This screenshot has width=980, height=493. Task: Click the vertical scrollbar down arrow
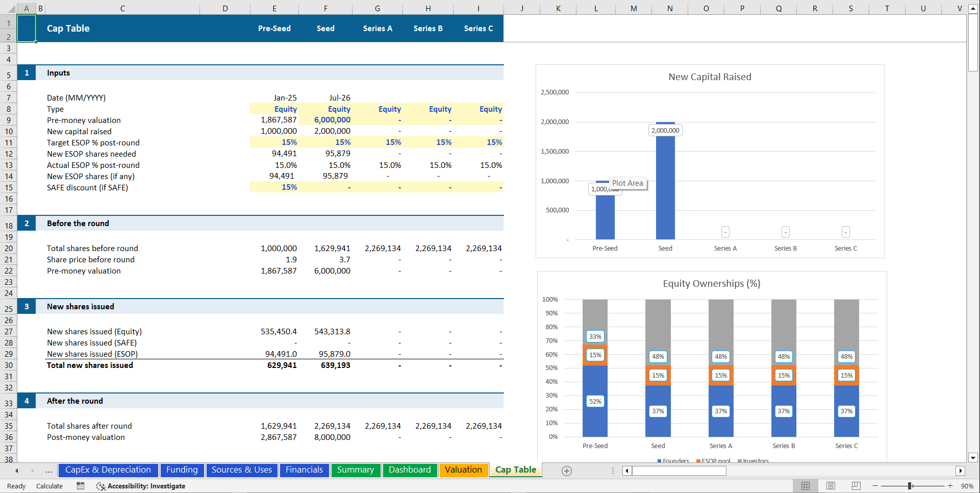[973, 458]
